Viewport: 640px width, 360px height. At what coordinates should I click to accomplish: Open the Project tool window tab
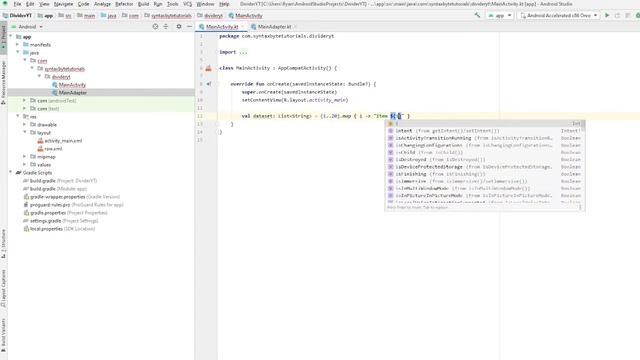[3, 37]
